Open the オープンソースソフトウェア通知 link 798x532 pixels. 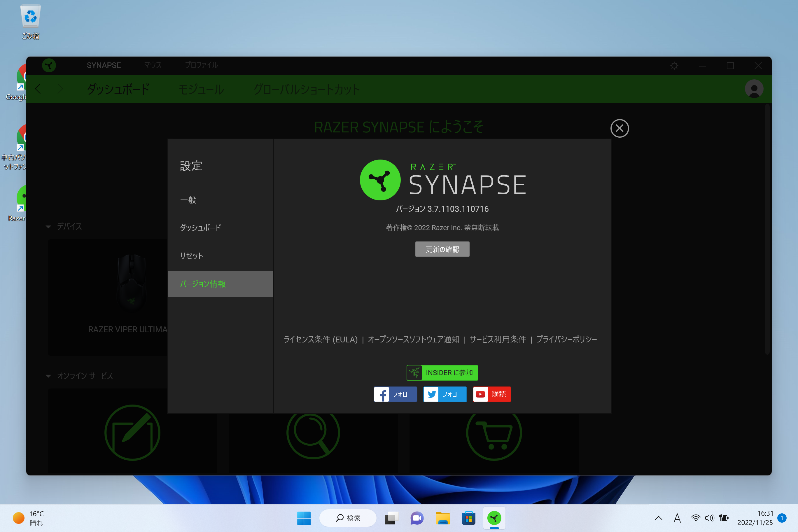[x=414, y=339]
